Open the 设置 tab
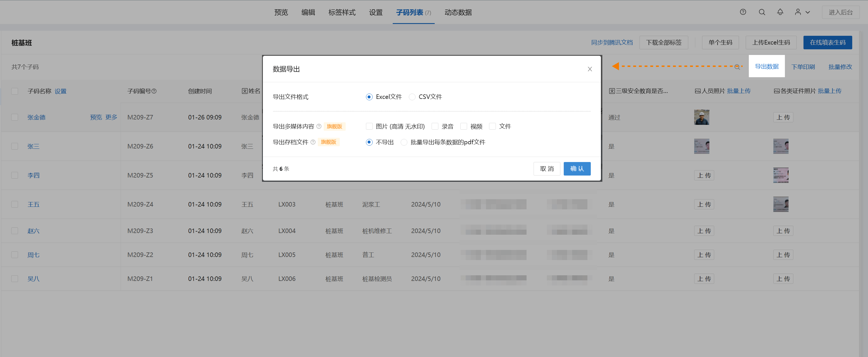This screenshot has height=357, width=868. pyautogui.click(x=376, y=13)
